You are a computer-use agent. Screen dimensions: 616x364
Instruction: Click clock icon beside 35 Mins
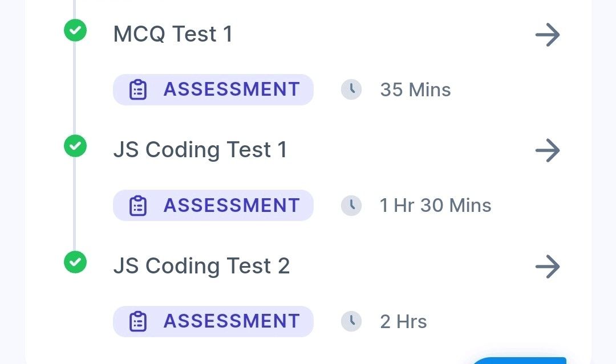coord(351,89)
